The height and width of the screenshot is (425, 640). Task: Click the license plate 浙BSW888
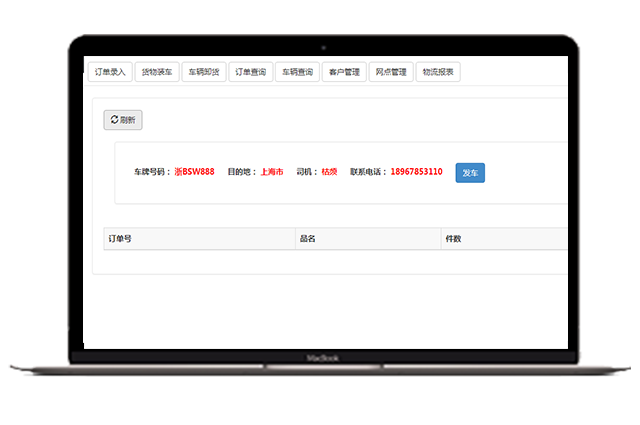pos(194,172)
